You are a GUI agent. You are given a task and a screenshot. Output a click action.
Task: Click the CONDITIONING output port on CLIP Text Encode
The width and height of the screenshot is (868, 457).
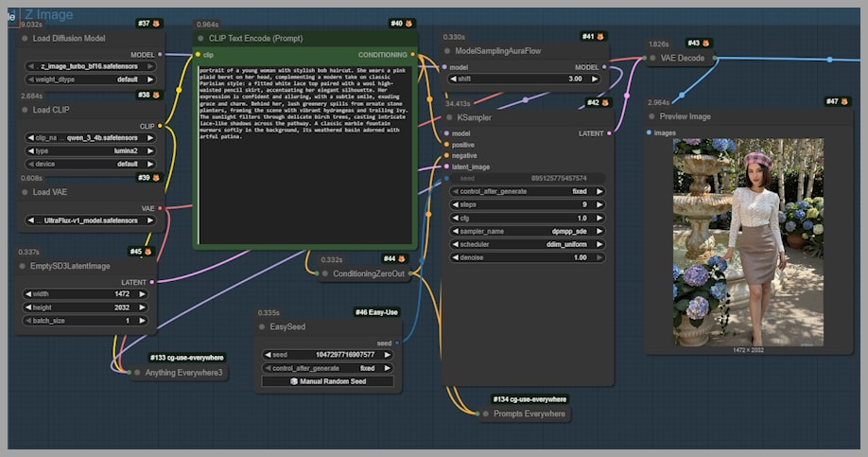coord(413,55)
